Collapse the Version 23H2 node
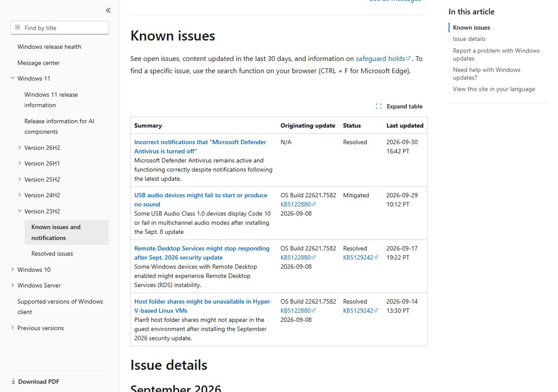 (x=20, y=211)
